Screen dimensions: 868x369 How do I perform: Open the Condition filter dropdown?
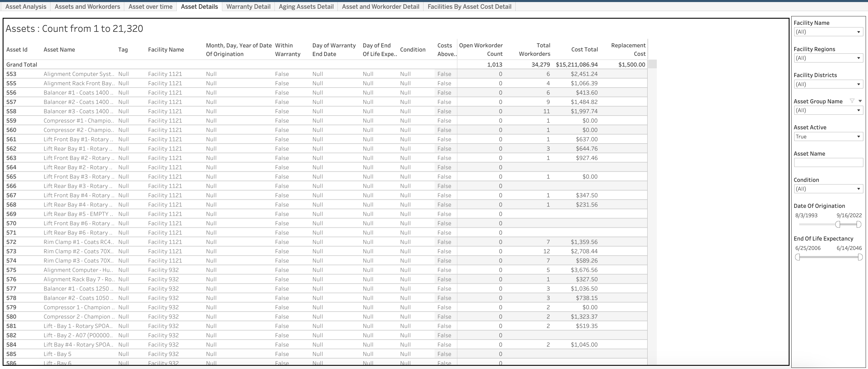click(x=828, y=189)
